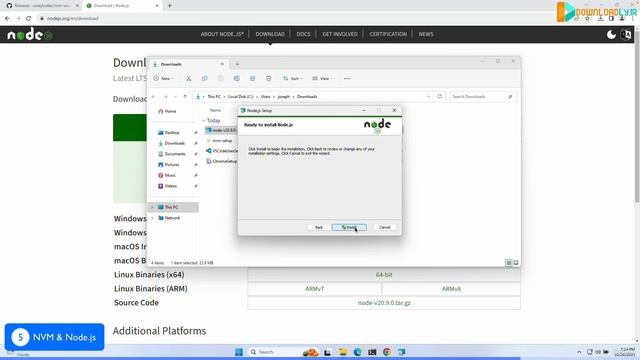The image size is (640, 360).
Task: Open See more ellipsis menu in File Explorer
Action: pos(347,78)
